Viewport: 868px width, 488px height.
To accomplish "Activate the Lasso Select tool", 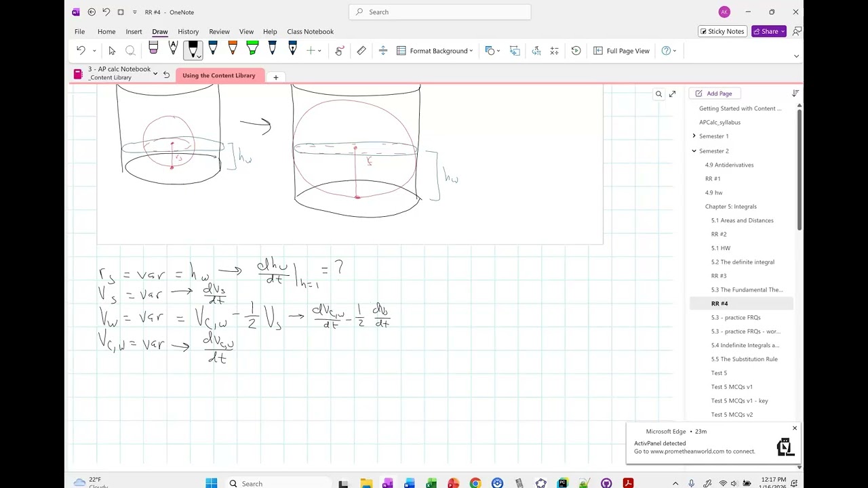I will 130,51.
